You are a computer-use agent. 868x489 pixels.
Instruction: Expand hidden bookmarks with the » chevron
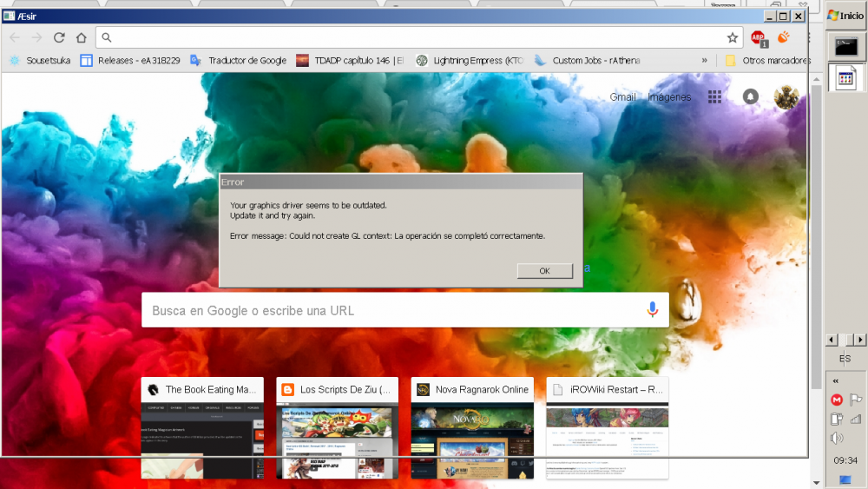704,60
